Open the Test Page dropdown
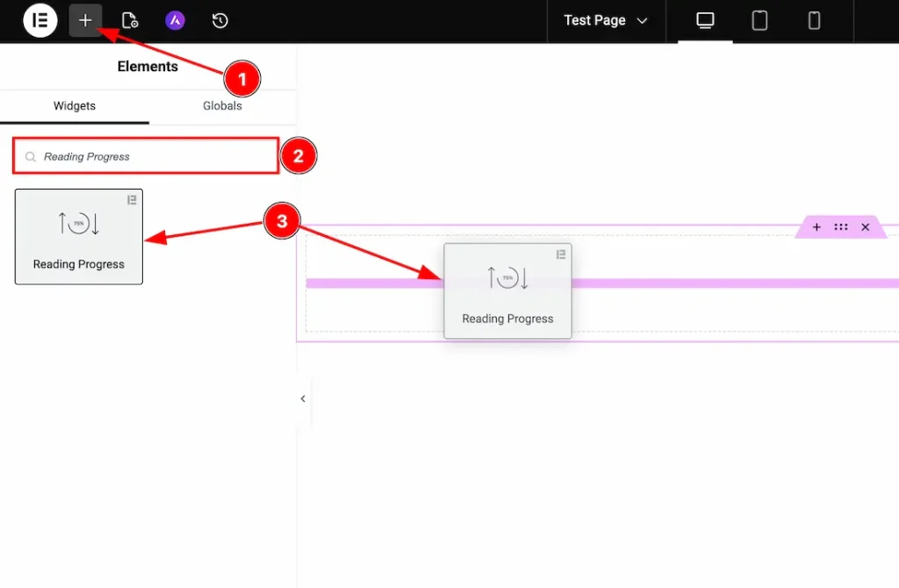899x588 pixels. 606,20
